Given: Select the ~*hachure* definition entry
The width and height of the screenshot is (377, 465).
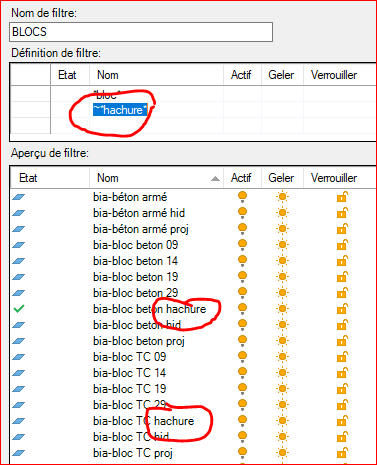Looking at the screenshot, I should click(x=120, y=110).
